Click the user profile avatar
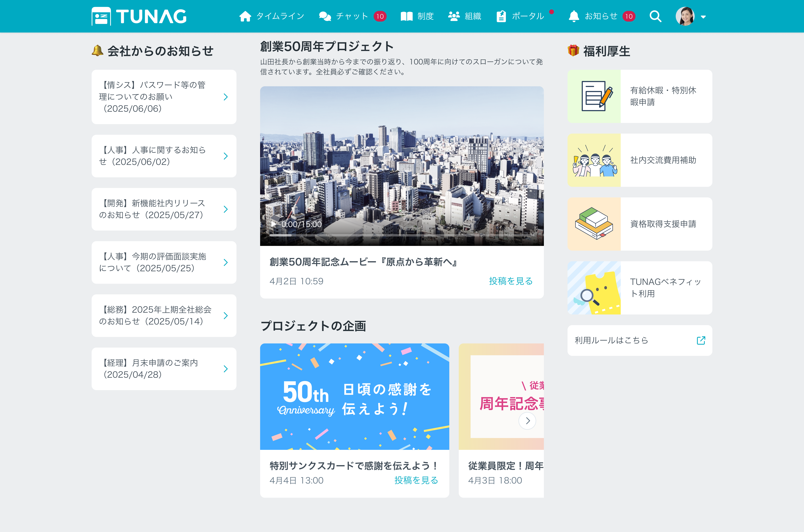The width and height of the screenshot is (804, 532). coord(685,16)
